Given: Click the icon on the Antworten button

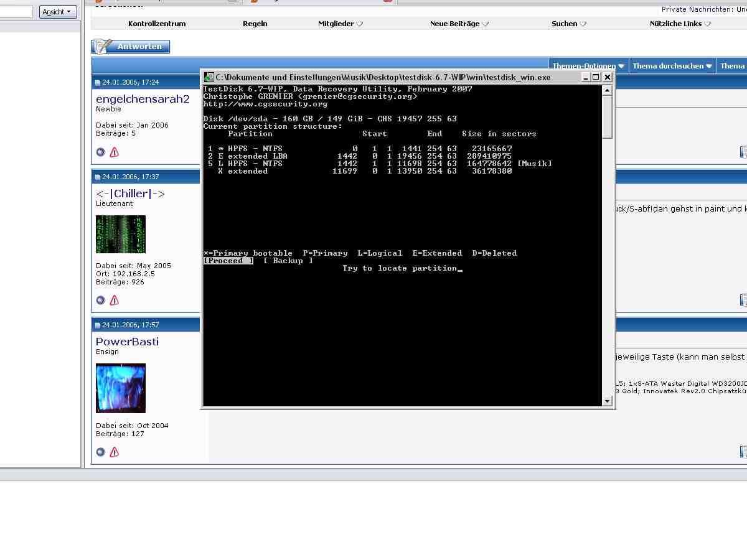Looking at the screenshot, I should click(x=102, y=47).
